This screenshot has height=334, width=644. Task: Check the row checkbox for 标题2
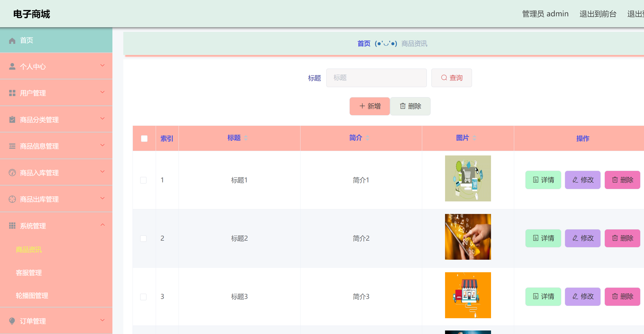143,238
